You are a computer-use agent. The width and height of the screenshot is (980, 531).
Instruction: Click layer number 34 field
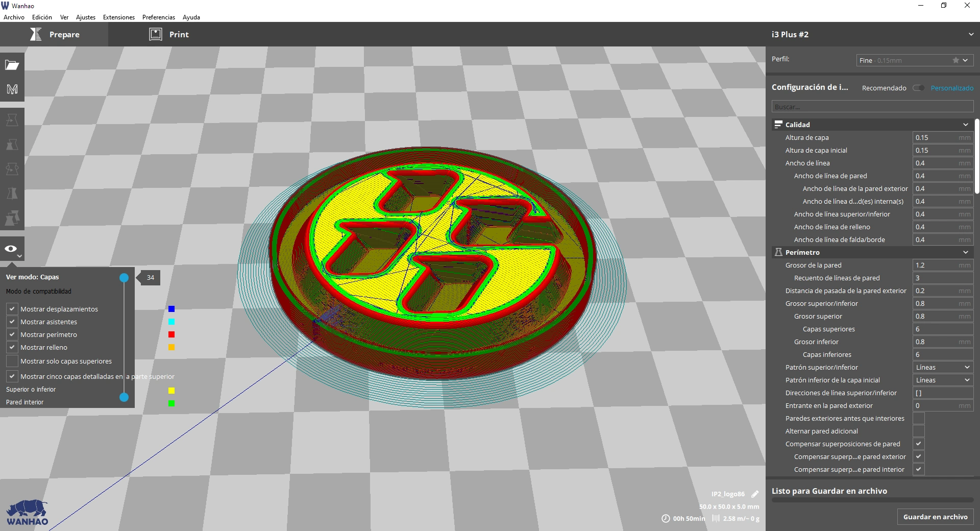151,278
